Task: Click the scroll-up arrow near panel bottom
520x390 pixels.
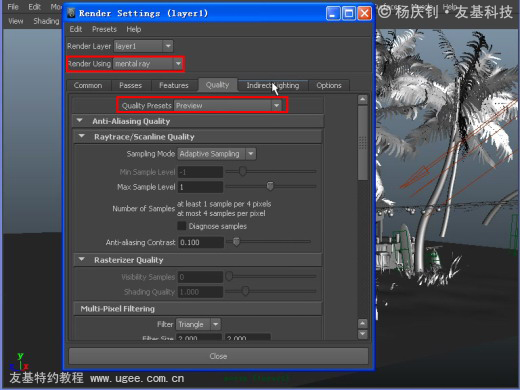Action: click(363, 323)
